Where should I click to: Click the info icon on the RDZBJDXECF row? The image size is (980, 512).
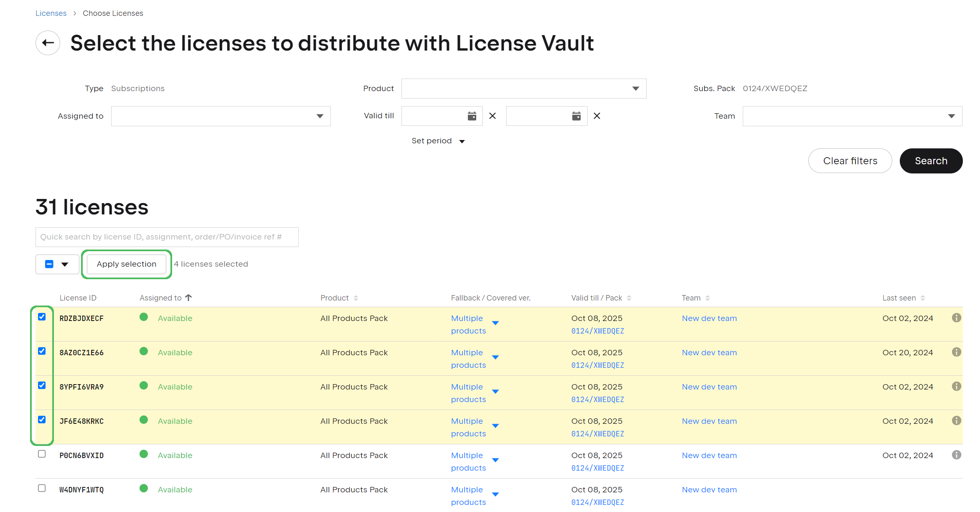point(956,318)
